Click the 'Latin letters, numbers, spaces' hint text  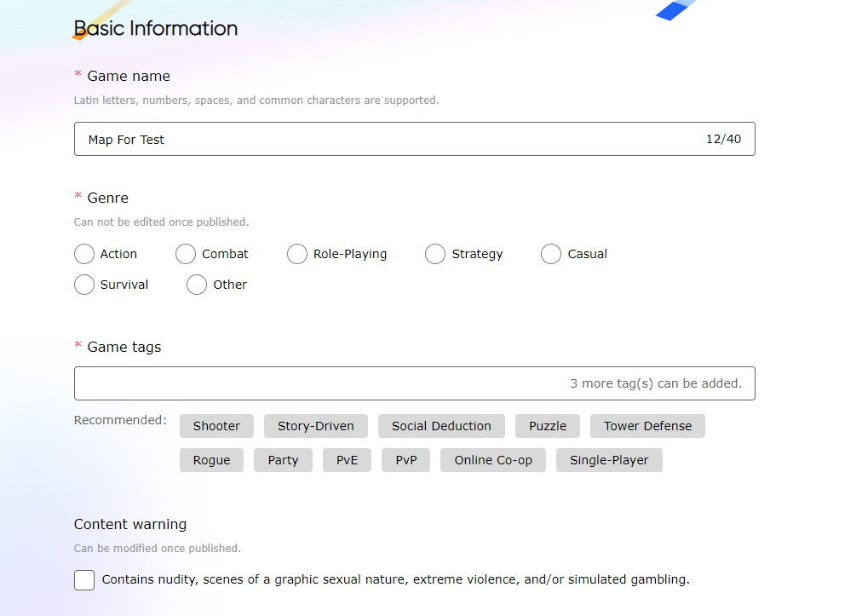point(256,100)
